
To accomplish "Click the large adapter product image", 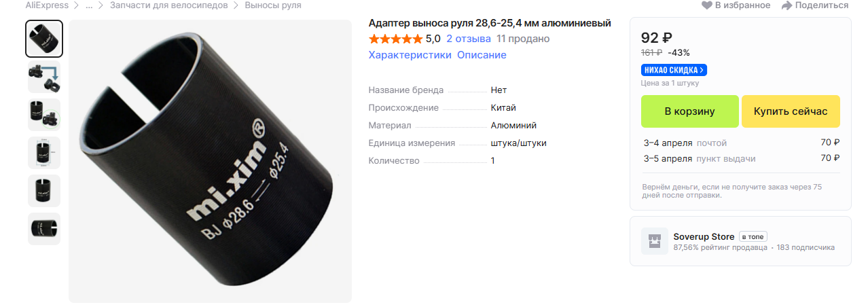I will (x=211, y=161).
